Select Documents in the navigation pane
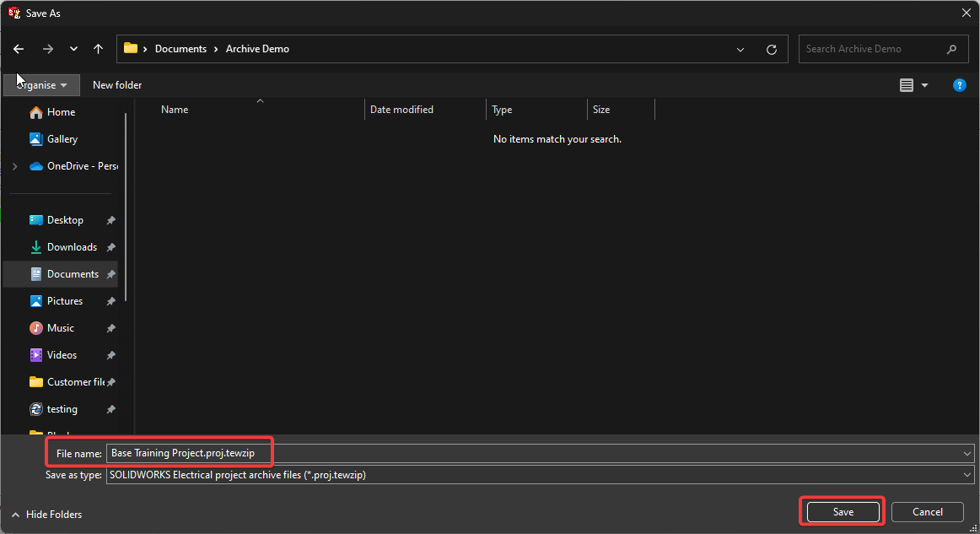This screenshot has height=534, width=980. coord(72,274)
